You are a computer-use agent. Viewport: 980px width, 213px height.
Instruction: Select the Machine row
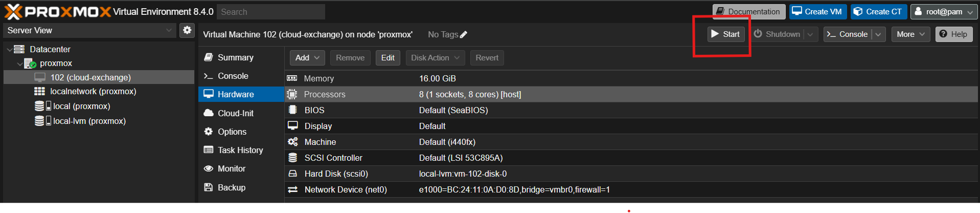tap(631, 142)
